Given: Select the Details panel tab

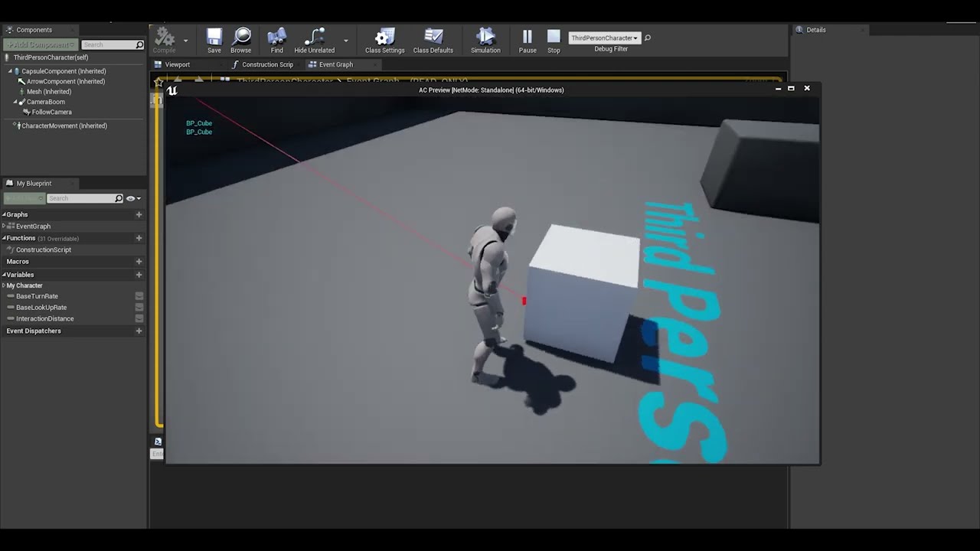Looking at the screenshot, I should coord(816,30).
